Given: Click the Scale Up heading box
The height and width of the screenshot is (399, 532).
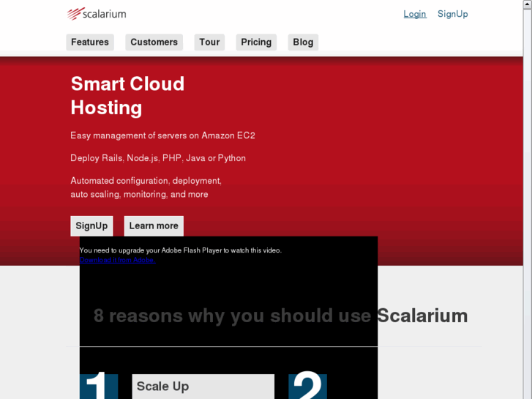Looking at the screenshot, I should (x=203, y=387).
